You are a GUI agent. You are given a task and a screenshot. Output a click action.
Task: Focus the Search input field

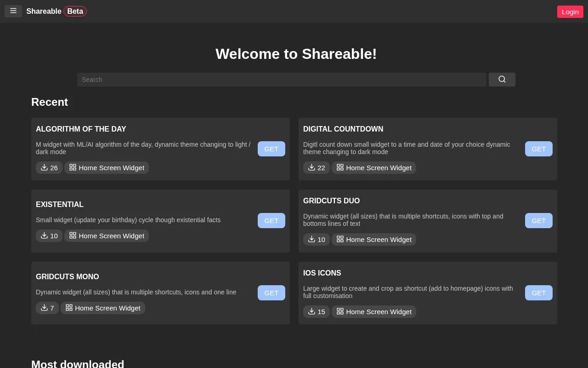click(x=282, y=80)
